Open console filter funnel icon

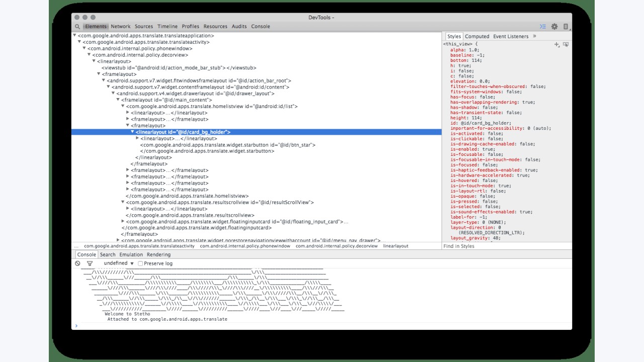coord(90,263)
